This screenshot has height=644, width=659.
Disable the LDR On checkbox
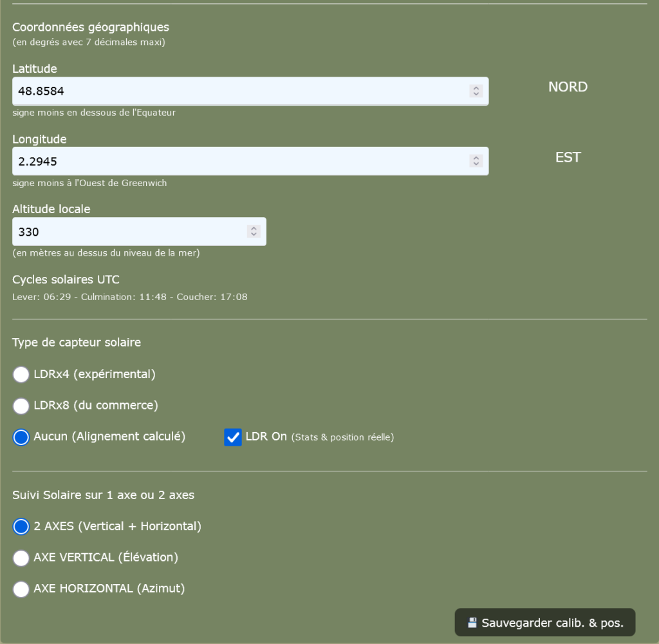233,437
